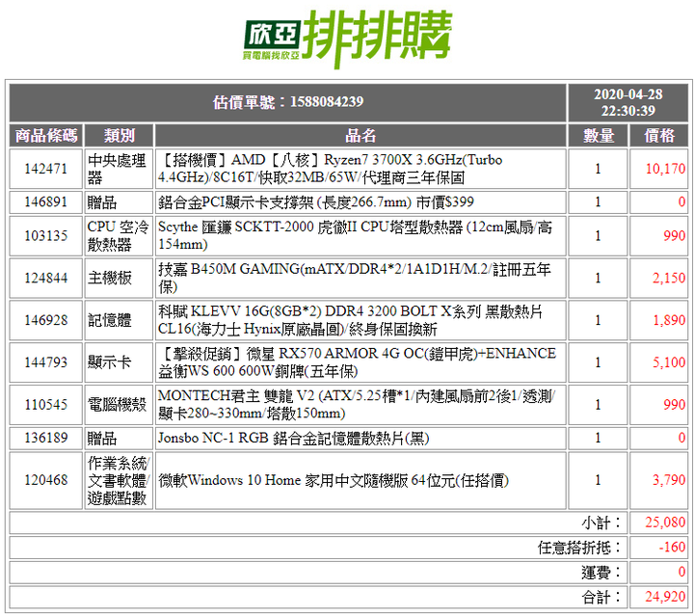Select product code 142471
The image size is (694, 616).
[x=46, y=169]
